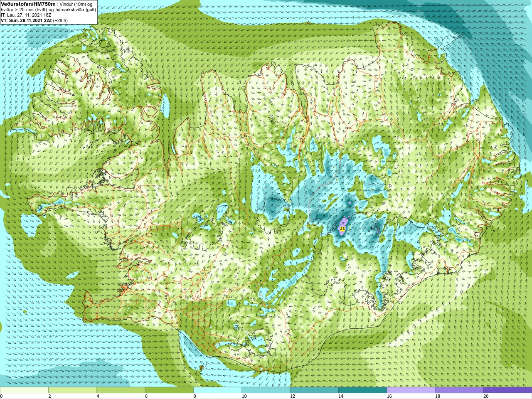
Task: Select the 18–20 m/s purple legend swatch
Action: 459,390
